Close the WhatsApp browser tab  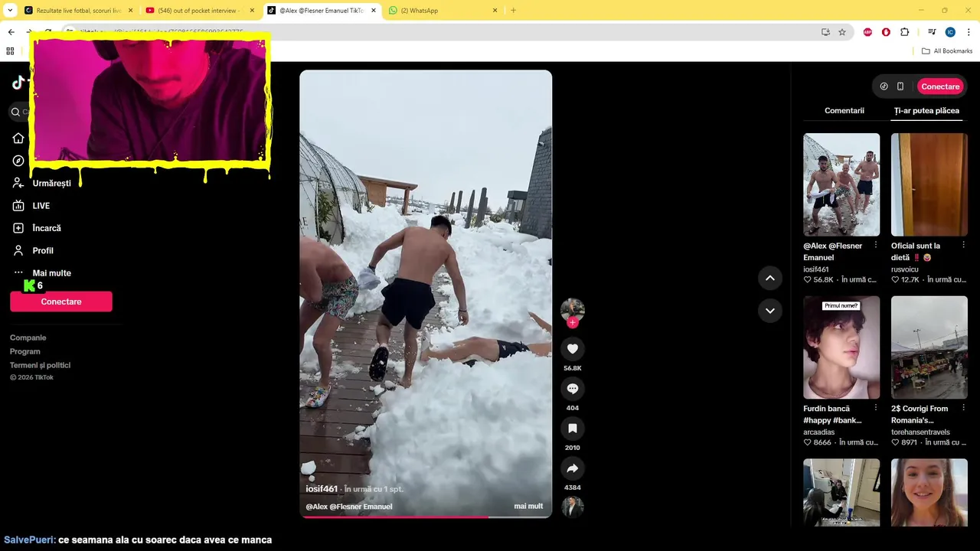point(495,11)
